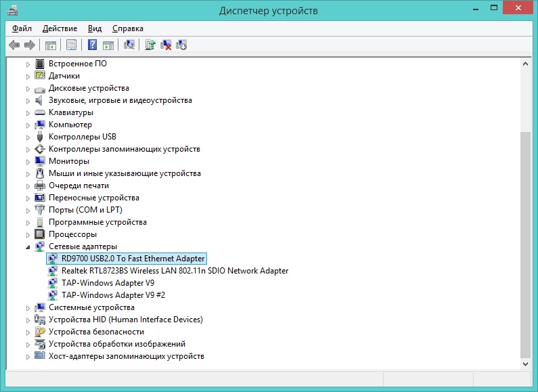
Task: Open the Справка menu
Action: pos(128,28)
